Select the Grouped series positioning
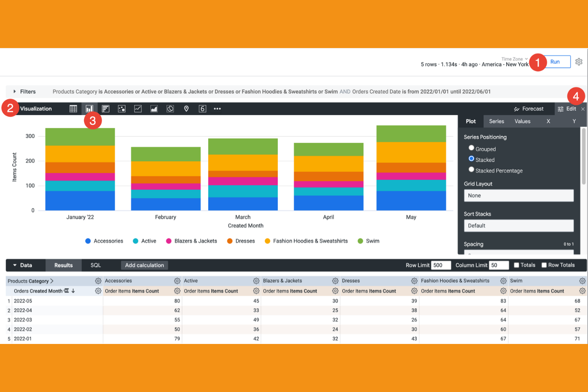 [x=471, y=148]
